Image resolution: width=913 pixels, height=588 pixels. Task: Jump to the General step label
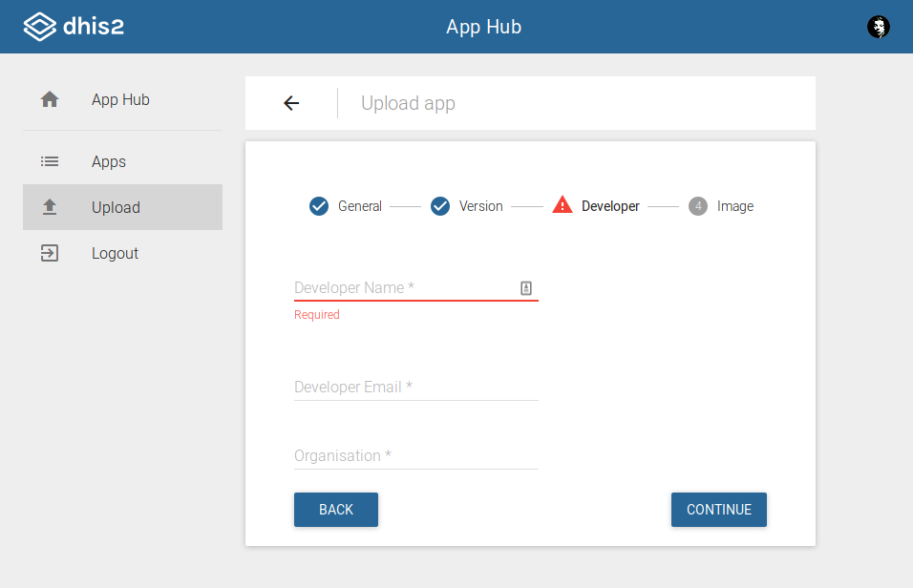(x=360, y=206)
